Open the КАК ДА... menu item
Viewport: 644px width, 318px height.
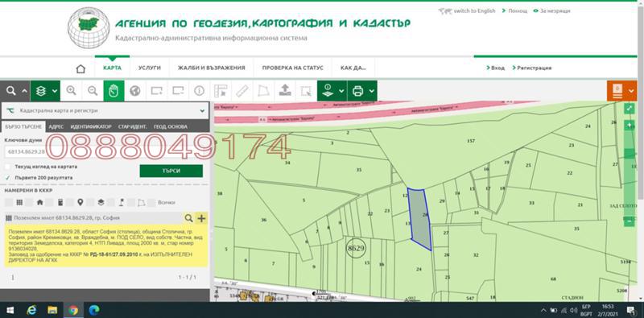coord(353,68)
